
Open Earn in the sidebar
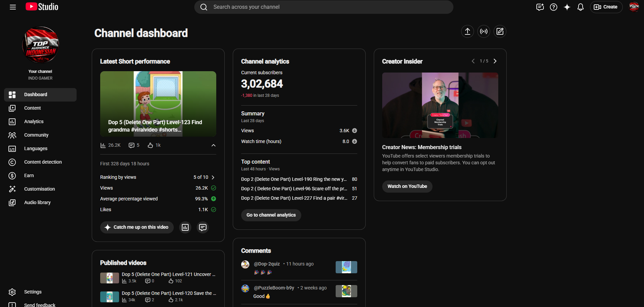click(x=40, y=176)
